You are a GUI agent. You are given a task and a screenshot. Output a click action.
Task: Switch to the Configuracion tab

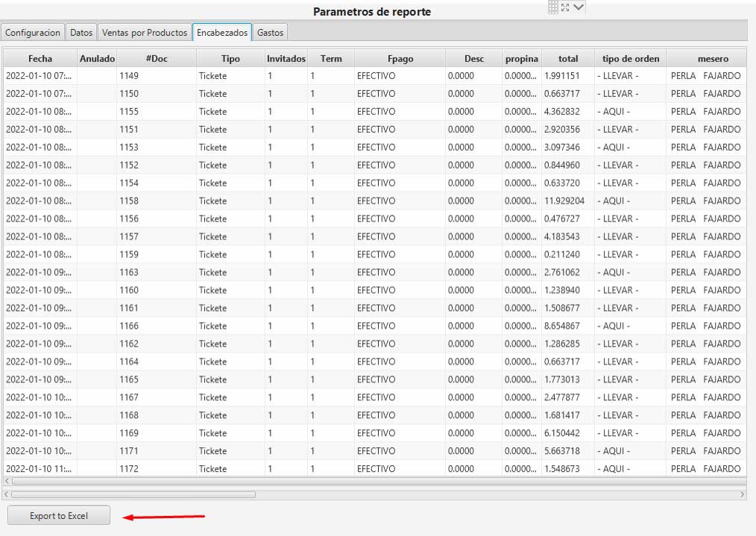33,33
